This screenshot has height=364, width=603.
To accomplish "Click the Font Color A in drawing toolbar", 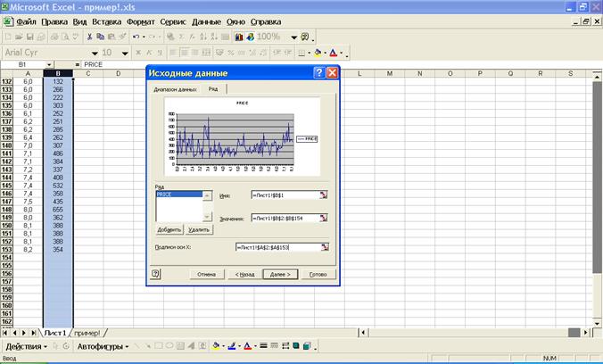I will (248, 346).
